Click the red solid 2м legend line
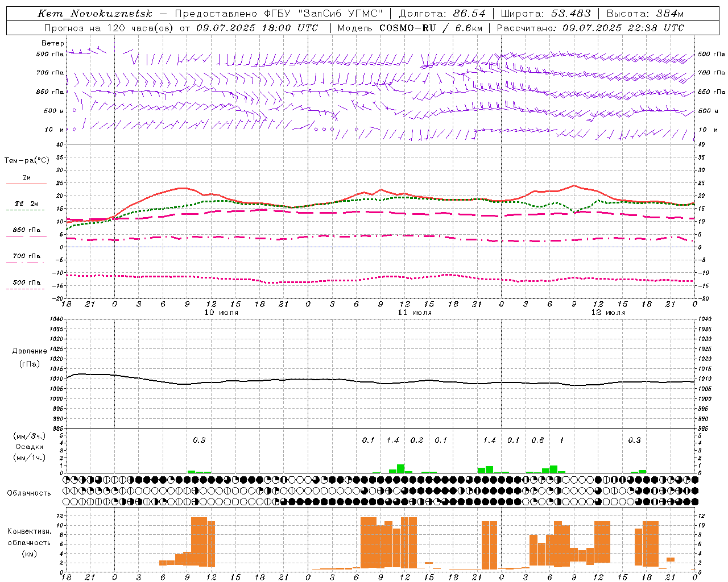The height and width of the screenshot is (582, 728). (26, 184)
